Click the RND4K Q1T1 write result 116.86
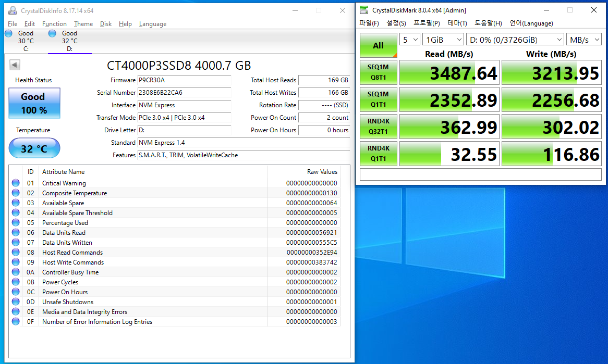This screenshot has height=364, width=608. coord(552,153)
